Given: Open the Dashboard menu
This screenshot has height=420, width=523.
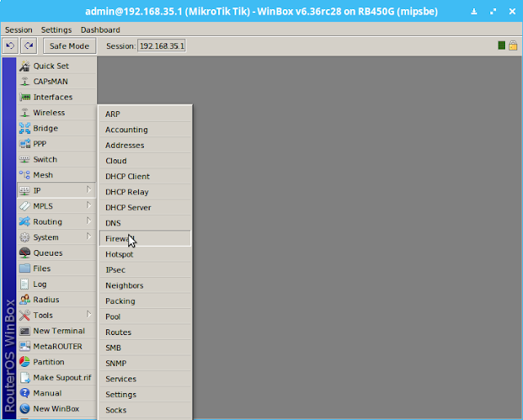Looking at the screenshot, I should [x=101, y=30].
